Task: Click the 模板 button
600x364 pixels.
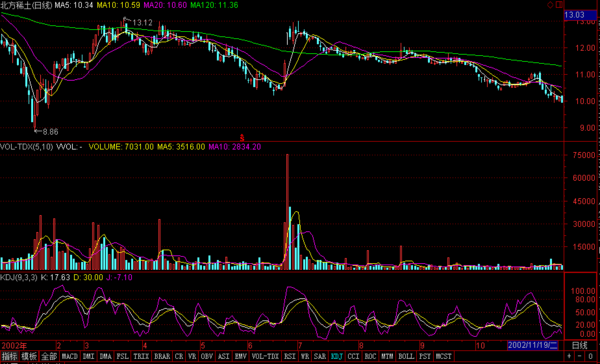Action: click(29, 356)
